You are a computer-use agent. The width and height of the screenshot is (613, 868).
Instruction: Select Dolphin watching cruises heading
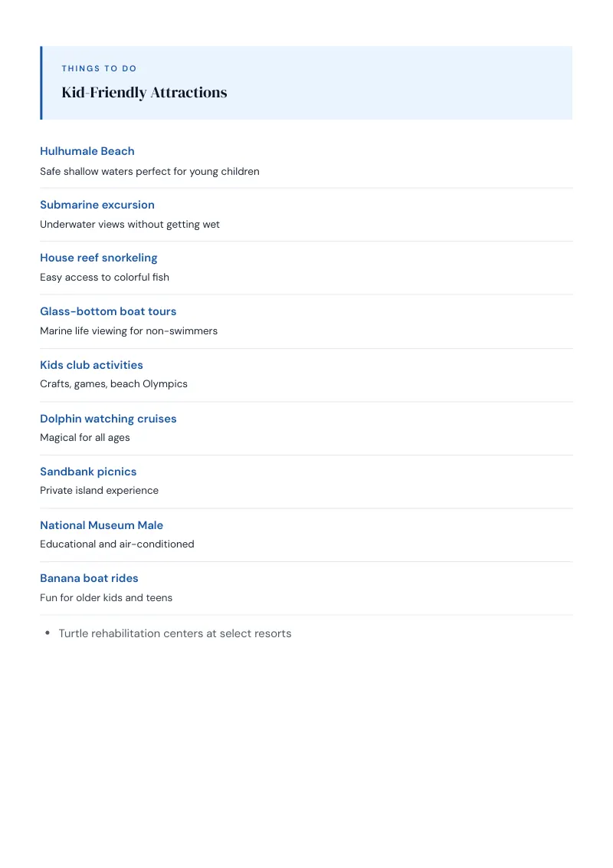point(108,419)
